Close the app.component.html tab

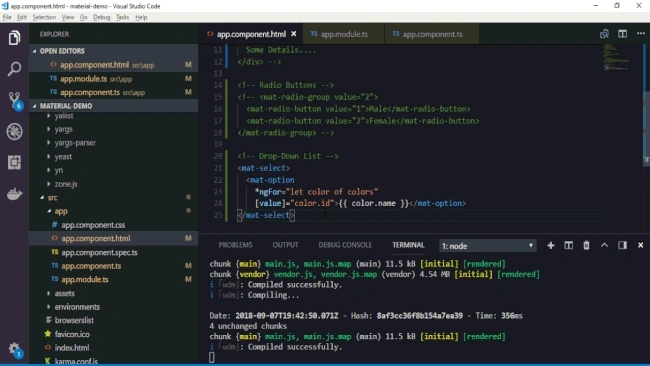click(x=293, y=34)
